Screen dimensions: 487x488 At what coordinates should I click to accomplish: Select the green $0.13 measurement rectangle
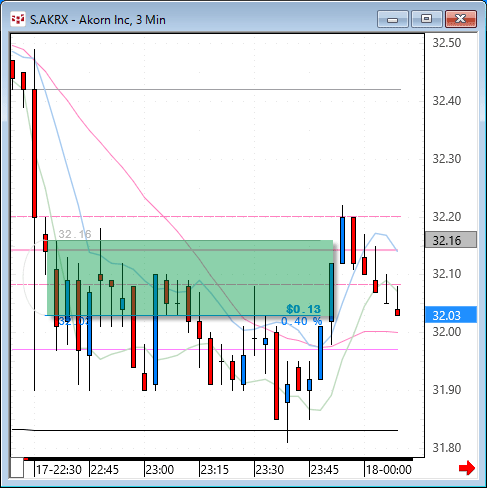click(x=190, y=278)
